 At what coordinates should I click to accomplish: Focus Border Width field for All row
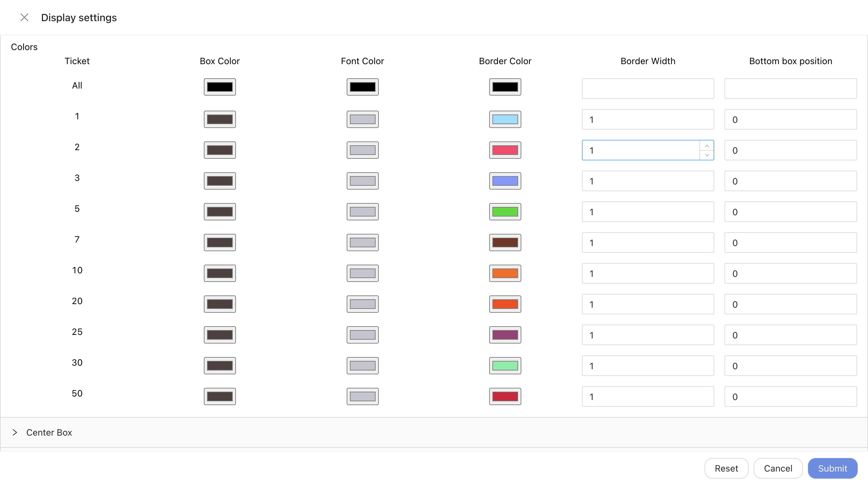point(648,89)
